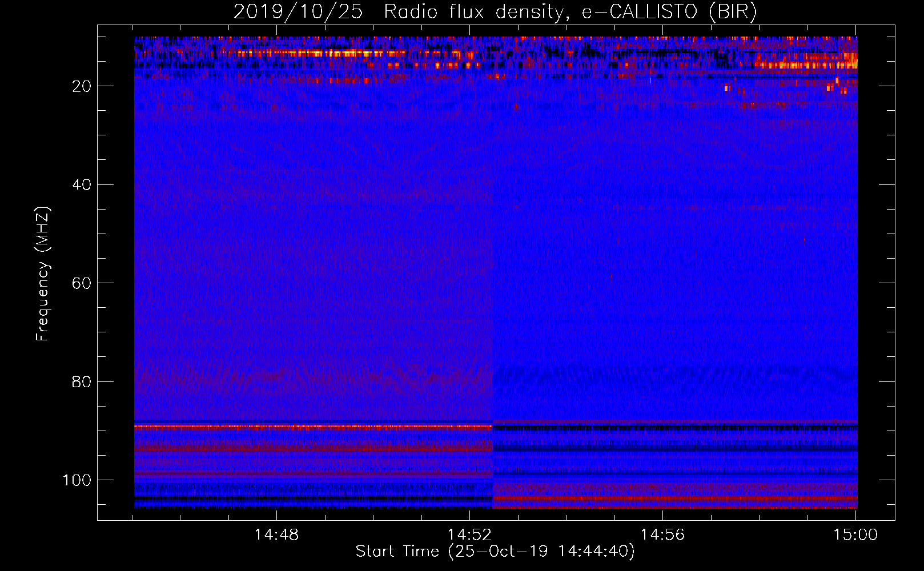The height and width of the screenshot is (571, 924).
Task: Click the 40 frequency tick label
Action: point(82,185)
